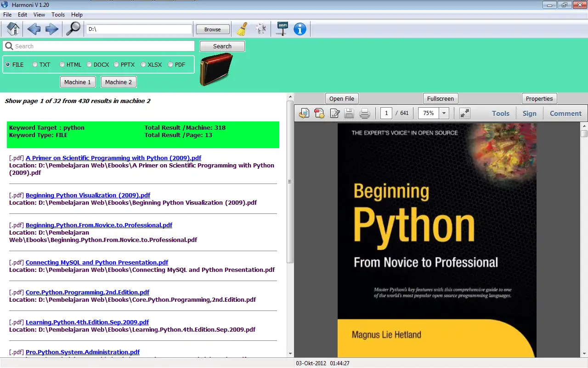Open Connecting MySQL and Python Presentation link
Screen dimensions: 588x368
pos(97,262)
